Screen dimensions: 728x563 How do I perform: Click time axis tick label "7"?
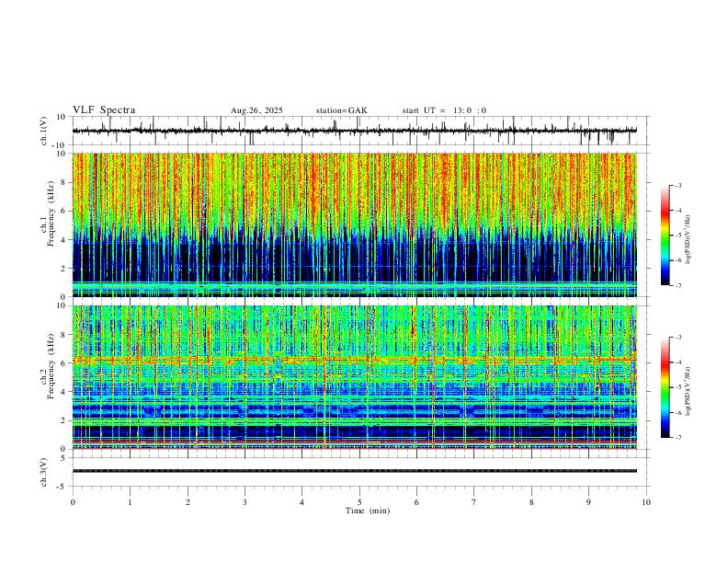pos(474,502)
